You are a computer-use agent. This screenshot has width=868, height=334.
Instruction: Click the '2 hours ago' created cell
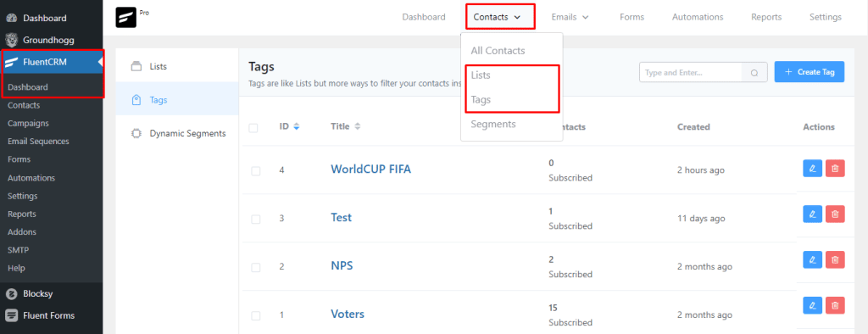coord(701,170)
